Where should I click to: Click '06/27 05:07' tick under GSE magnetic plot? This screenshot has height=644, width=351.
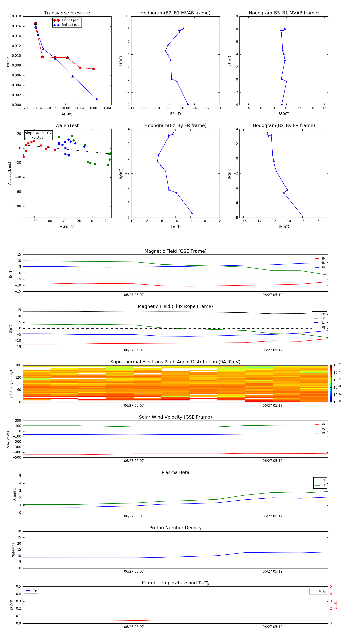tap(134, 295)
